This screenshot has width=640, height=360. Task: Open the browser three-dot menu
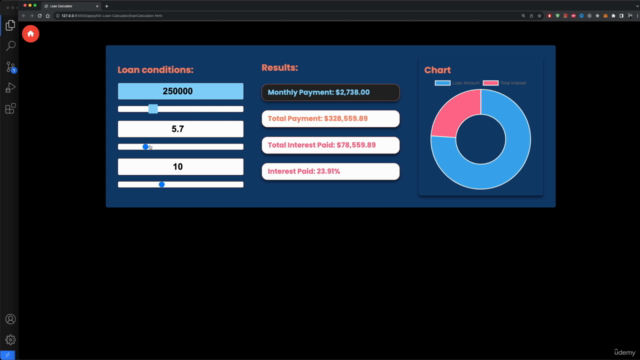638,16
